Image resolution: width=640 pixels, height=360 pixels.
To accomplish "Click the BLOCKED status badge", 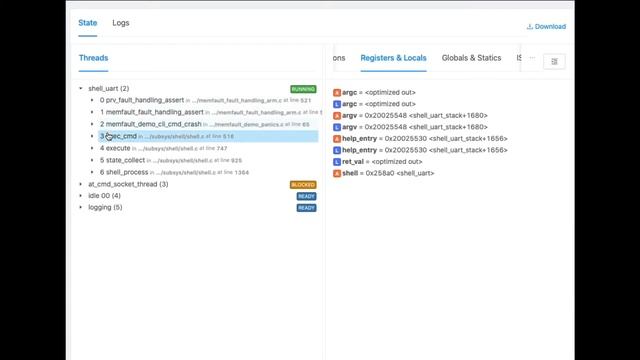I will click(x=303, y=185).
